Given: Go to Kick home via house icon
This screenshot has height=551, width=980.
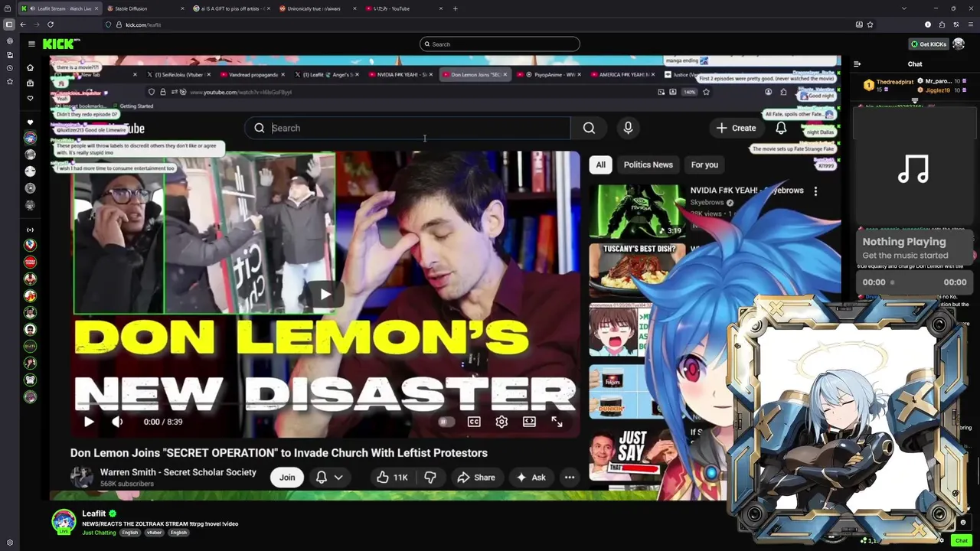Looking at the screenshot, I should [x=30, y=67].
